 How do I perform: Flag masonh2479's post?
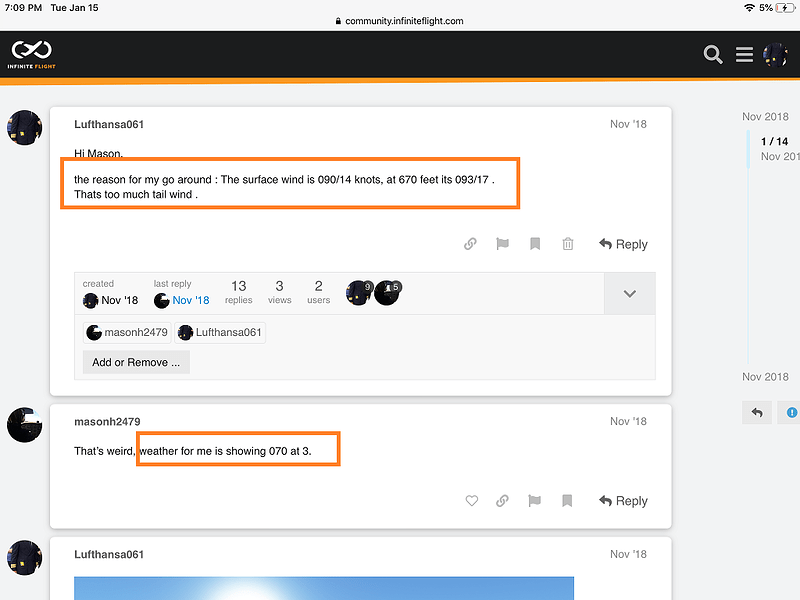click(x=535, y=501)
